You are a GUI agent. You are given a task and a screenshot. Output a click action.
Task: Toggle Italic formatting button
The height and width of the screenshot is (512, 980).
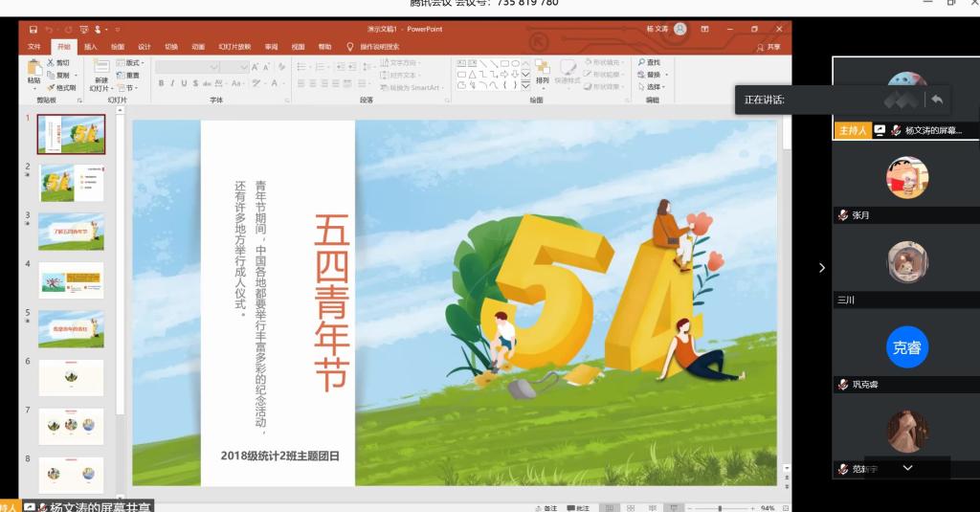tap(172, 83)
